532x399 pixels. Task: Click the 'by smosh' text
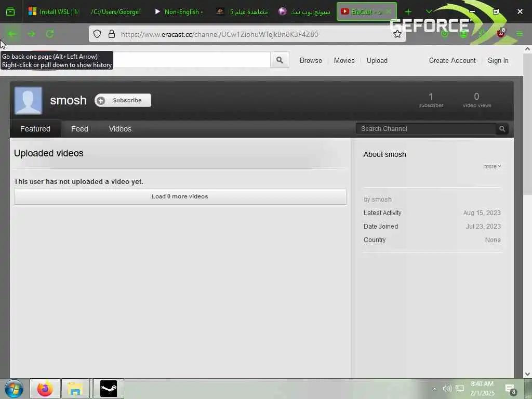click(377, 199)
